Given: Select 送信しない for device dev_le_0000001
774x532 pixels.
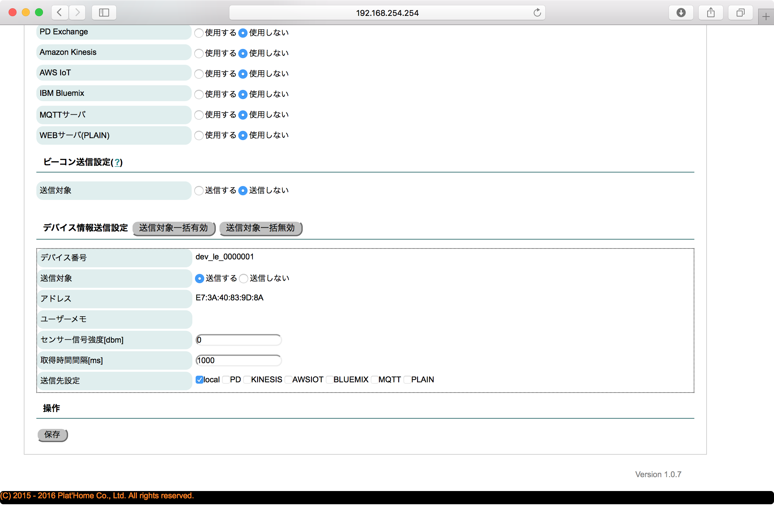Looking at the screenshot, I should tap(244, 279).
